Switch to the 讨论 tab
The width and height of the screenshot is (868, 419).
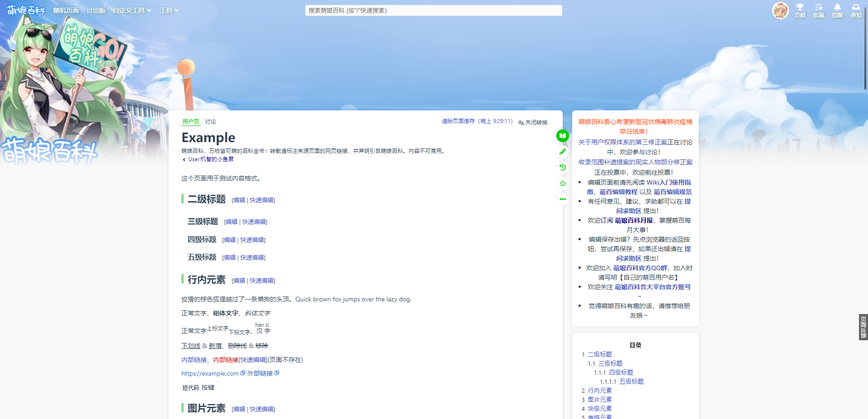210,122
